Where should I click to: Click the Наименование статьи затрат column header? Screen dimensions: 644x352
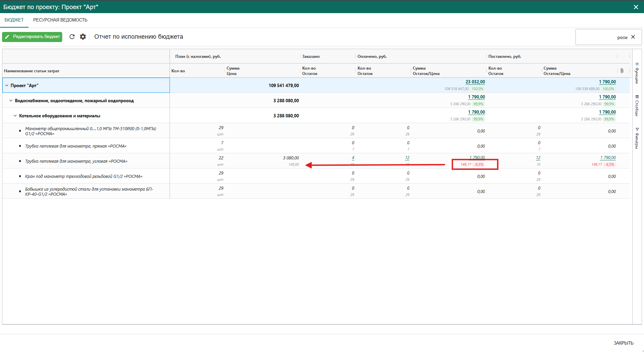pyautogui.click(x=32, y=71)
